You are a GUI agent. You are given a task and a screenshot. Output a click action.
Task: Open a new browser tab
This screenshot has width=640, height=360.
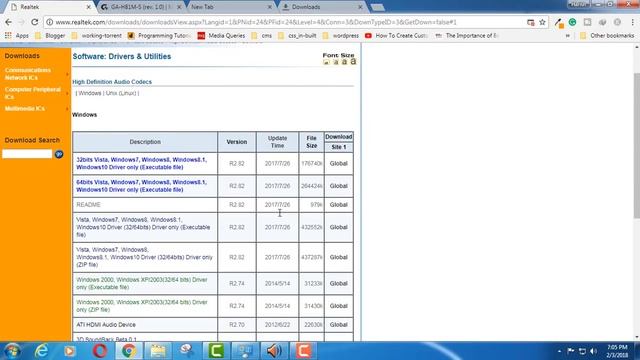[378, 7]
